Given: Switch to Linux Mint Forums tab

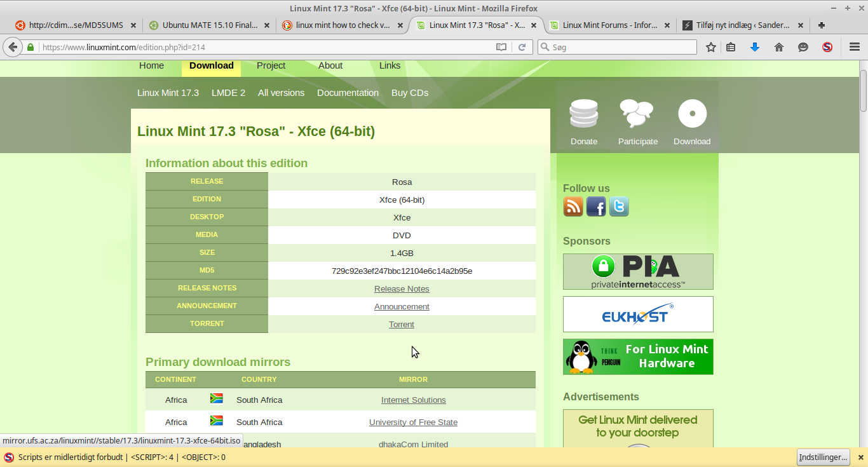Looking at the screenshot, I should point(609,25).
